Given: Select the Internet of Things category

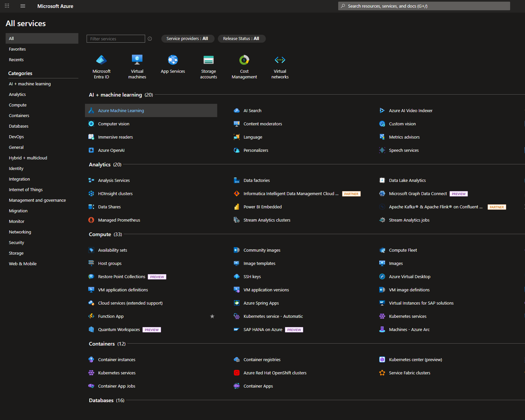Looking at the screenshot, I should coord(26,189).
